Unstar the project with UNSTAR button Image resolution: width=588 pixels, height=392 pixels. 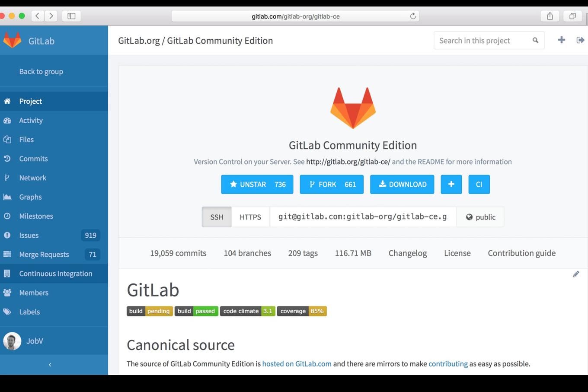[257, 184]
